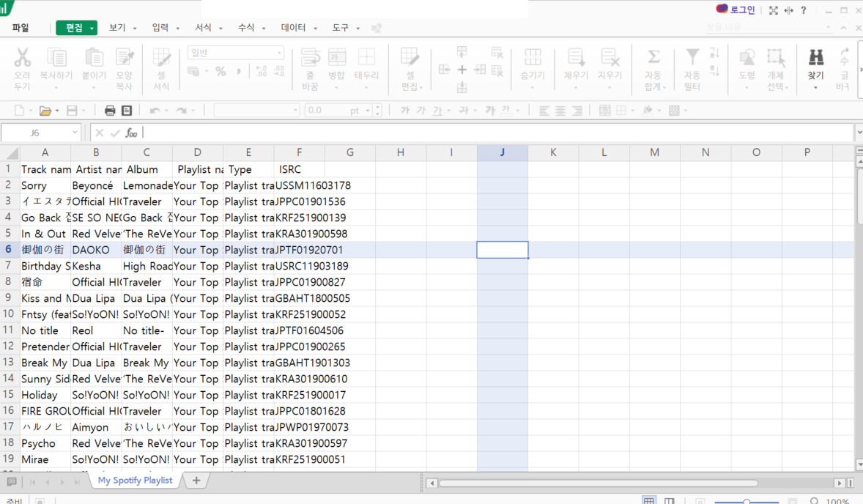
Task: Toggle bold (가) formatting button
Action: 405,111
